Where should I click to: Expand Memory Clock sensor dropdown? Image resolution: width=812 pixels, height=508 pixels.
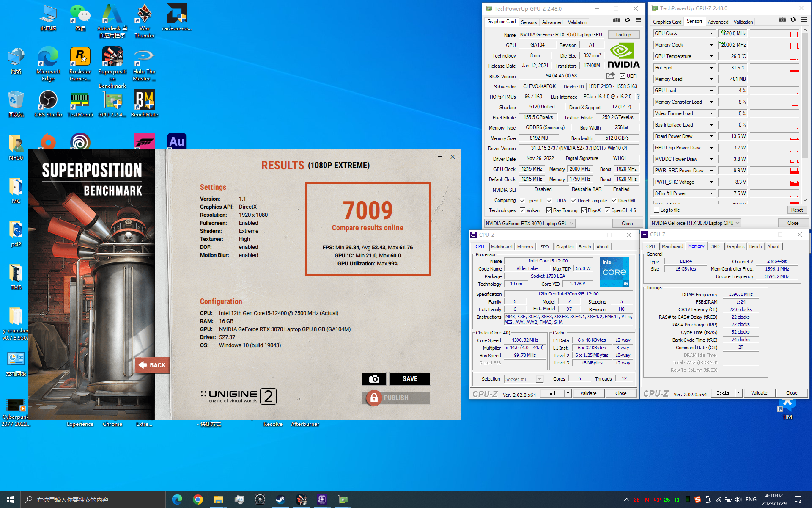pos(711,45)
